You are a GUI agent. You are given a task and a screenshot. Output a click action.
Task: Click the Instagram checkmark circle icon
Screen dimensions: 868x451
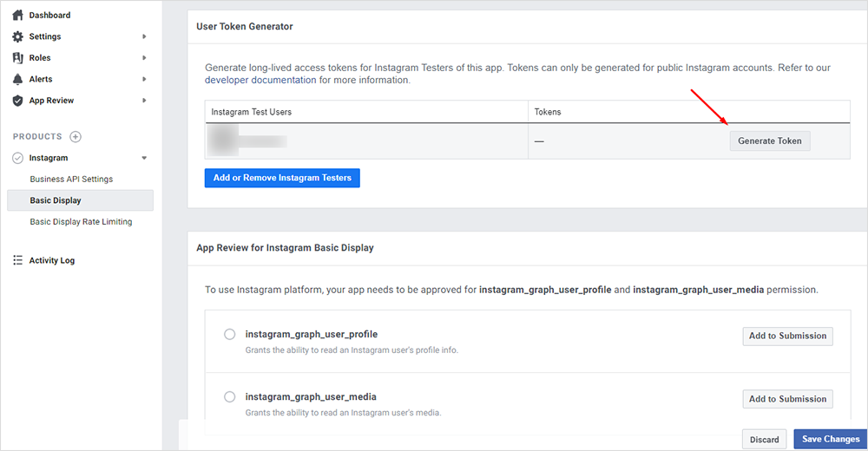(x=17, y=158)
